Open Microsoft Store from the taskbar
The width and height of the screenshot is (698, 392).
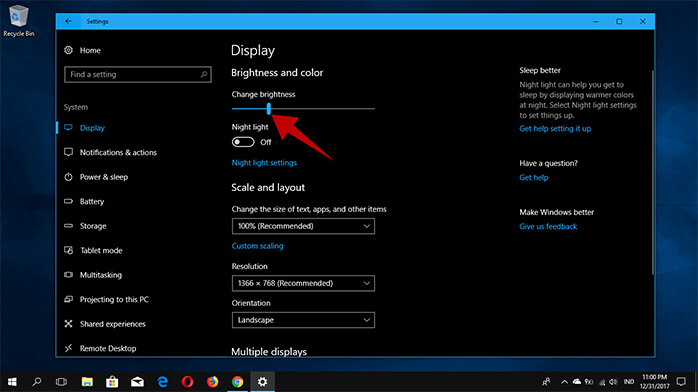112,382
